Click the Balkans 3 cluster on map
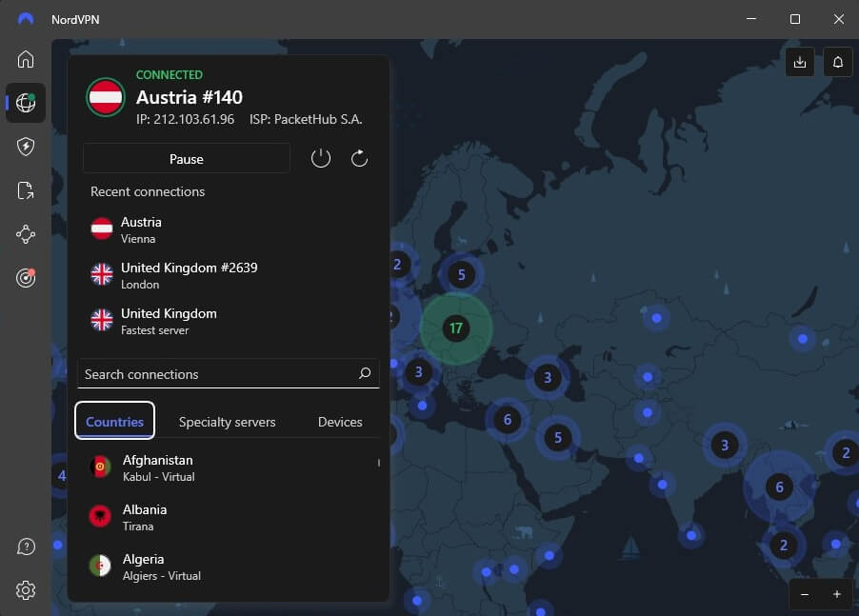The height and width of the screenshot is (616, 859). tap(418, 372)
